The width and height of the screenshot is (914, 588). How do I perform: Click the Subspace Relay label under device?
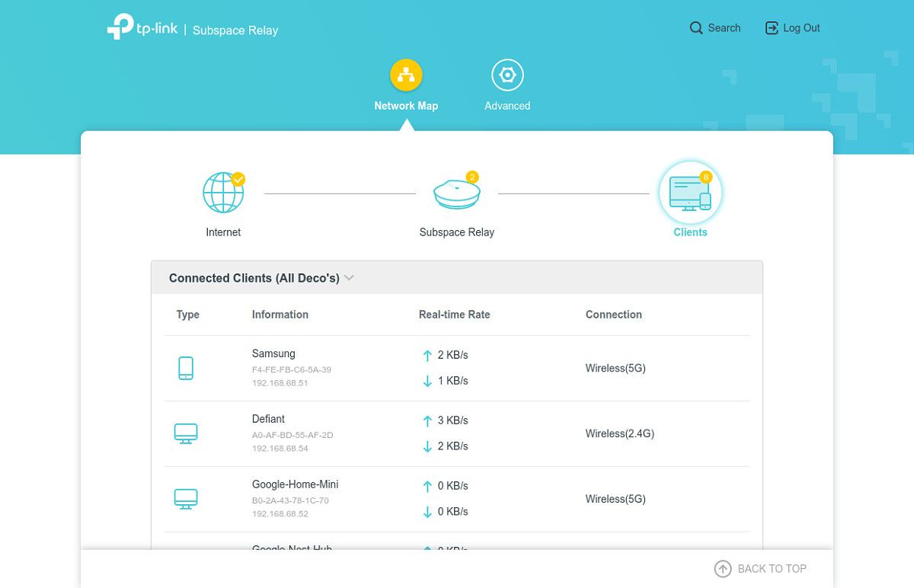[457, 232]
